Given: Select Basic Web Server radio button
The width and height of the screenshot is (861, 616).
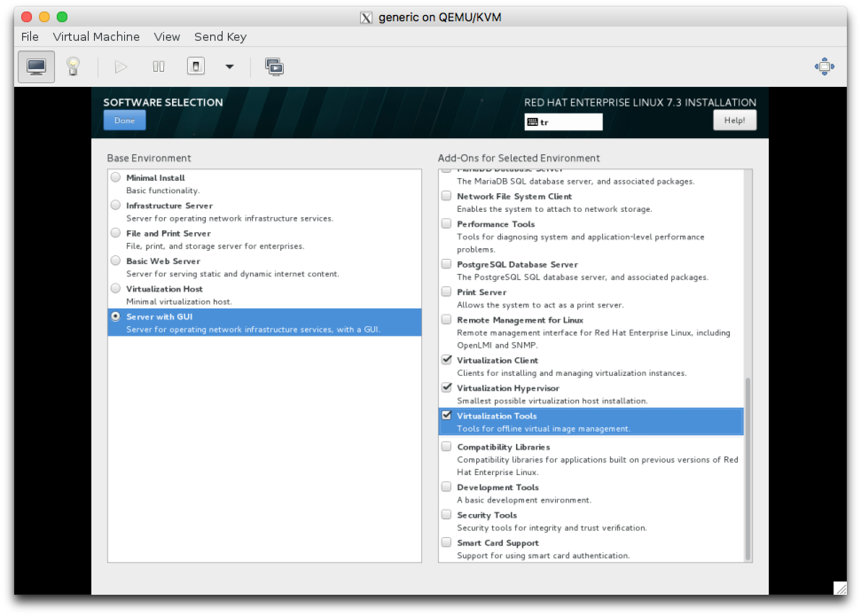Looking at the screenshot, I should [116, 261].
